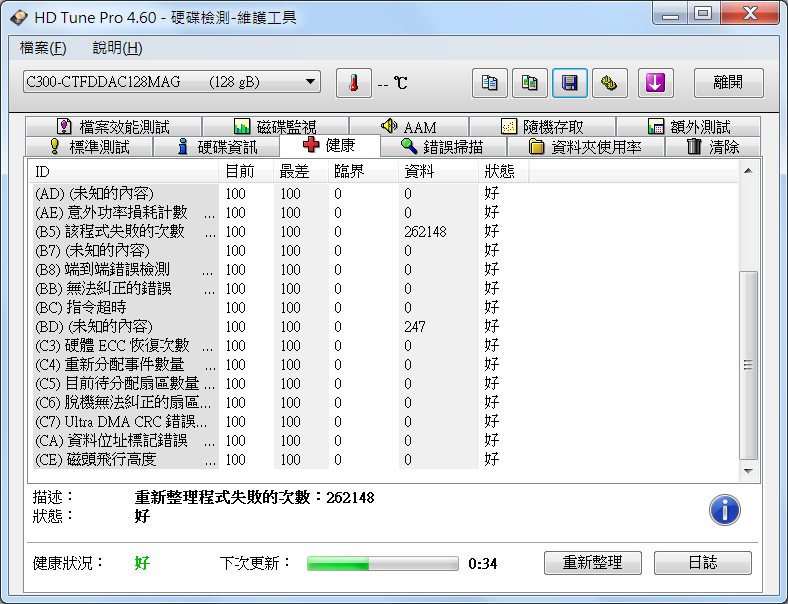This screenshot has width=788, height=604.
Task: Select the (BC) 指令超時 row
Action: 384,308
